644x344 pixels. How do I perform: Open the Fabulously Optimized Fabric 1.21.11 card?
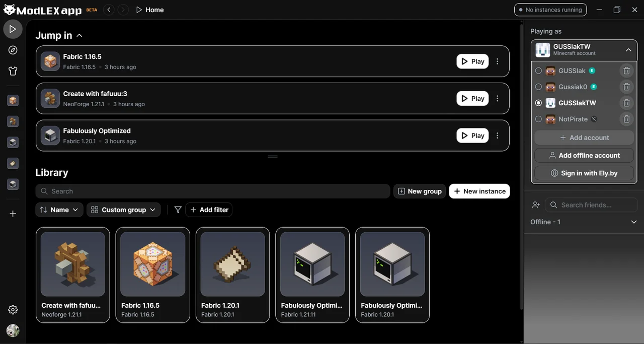click(x=312, y=274)
